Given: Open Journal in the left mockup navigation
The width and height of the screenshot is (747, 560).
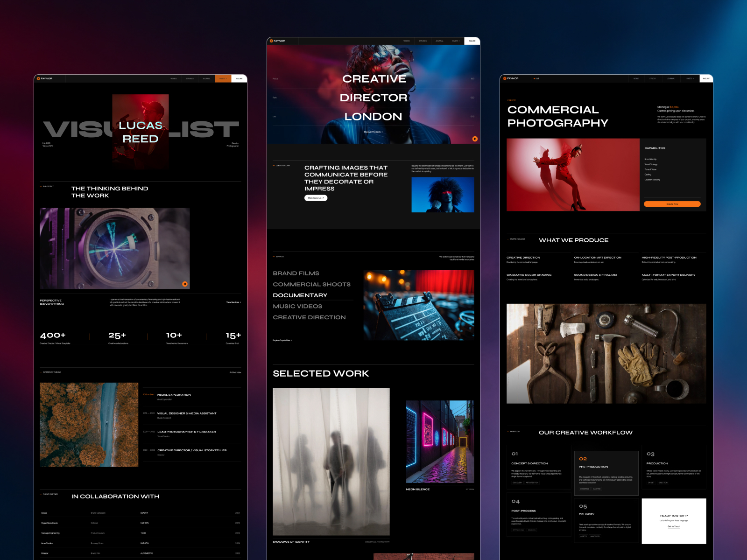Looking at the screenshot, I should [206, 78].
